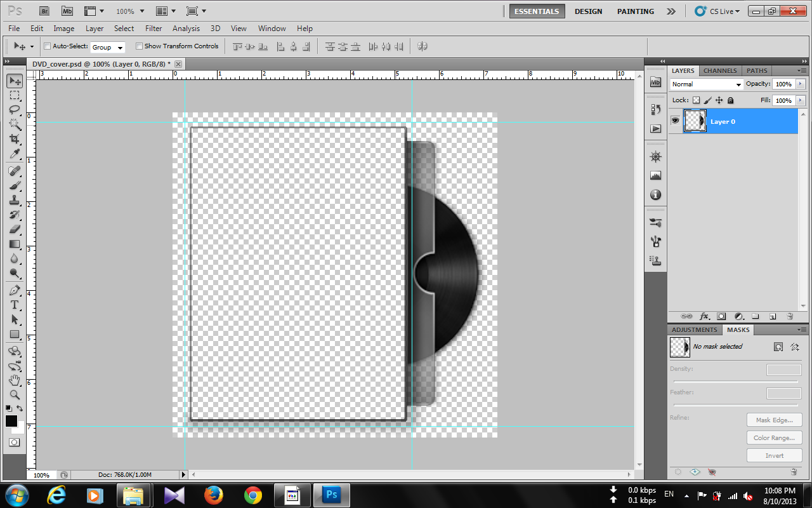Open the Opacity slider arrow
The height and width of the screenshot is (508, 812).
click(801, 84)
